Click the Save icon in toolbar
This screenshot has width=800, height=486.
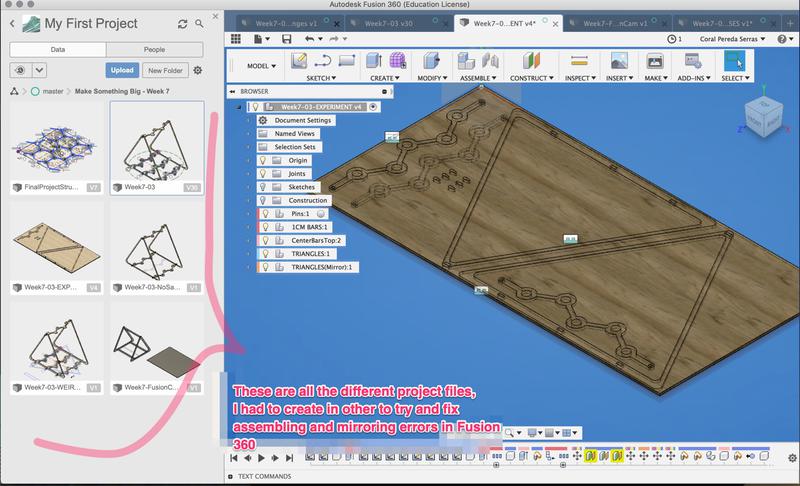coord(287,39)
